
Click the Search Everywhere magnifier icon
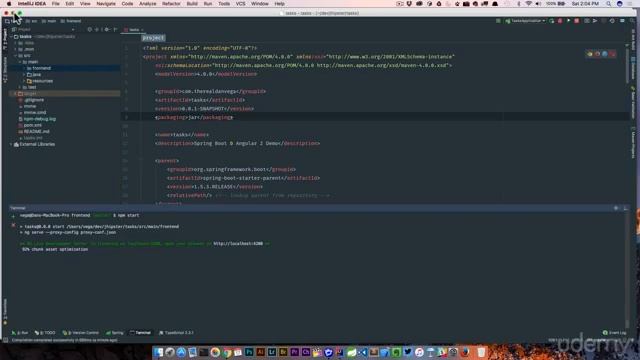[633, 21]
